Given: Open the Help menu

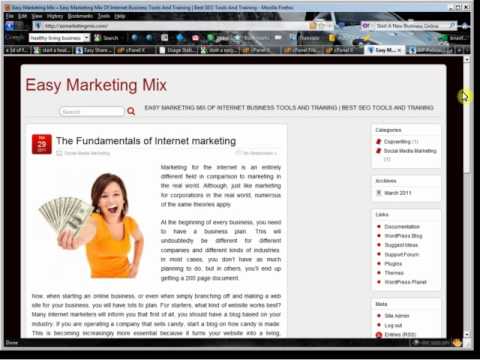Looking at the screenshot, I should tap(120, 16).
